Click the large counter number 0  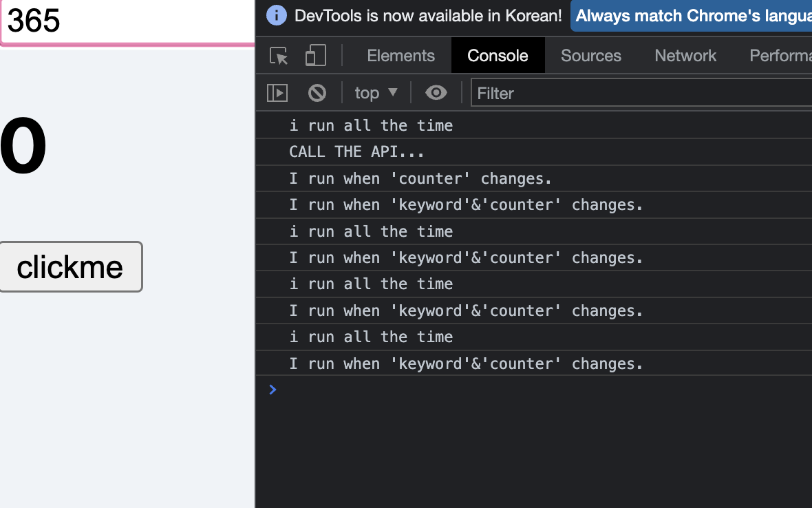(23, 147)
